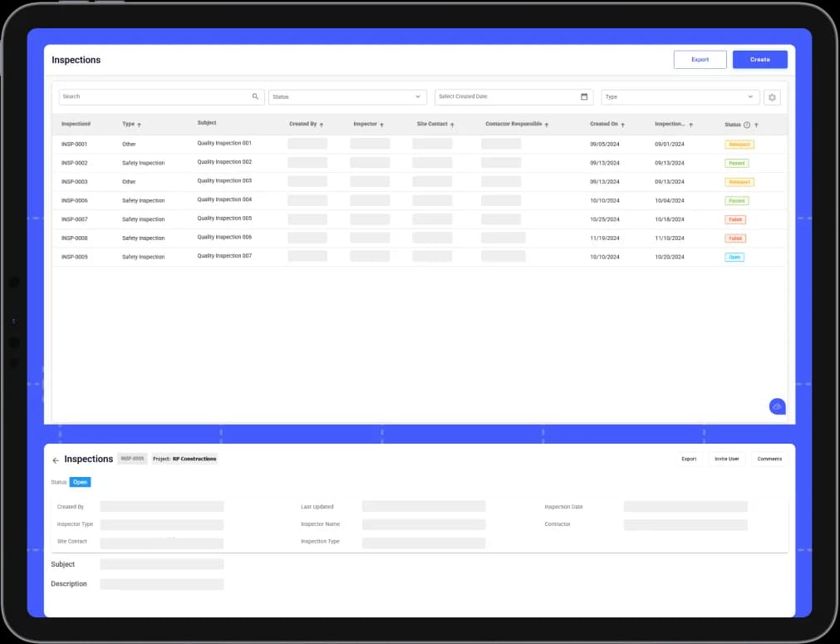Click the Failed status tag for INSP-0008
840x644 pixels.
pos(735,238)
